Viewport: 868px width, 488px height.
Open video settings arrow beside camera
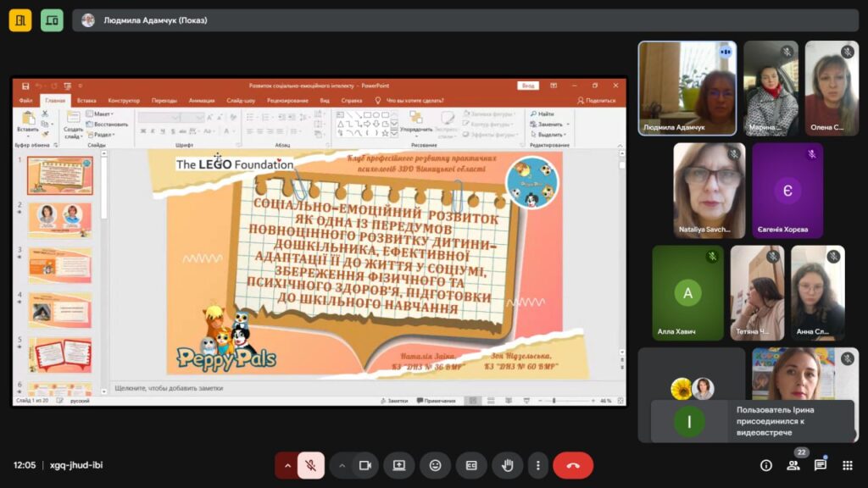342,465
